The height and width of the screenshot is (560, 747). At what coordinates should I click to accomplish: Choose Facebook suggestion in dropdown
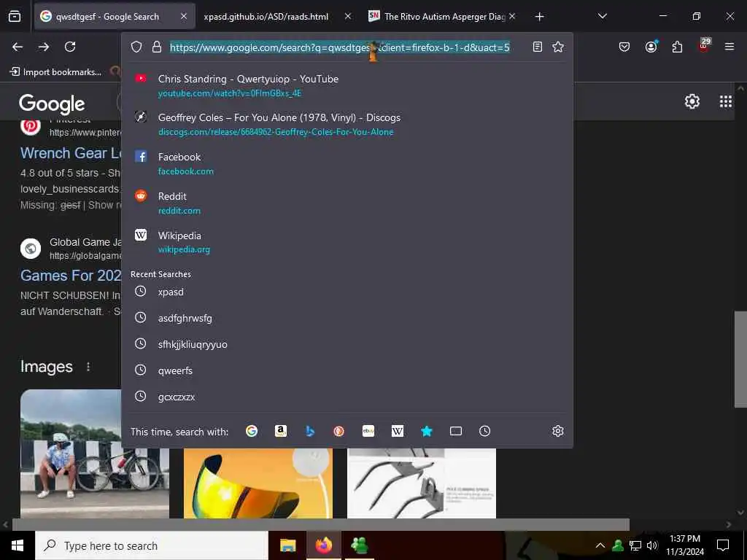coord(347,163)
